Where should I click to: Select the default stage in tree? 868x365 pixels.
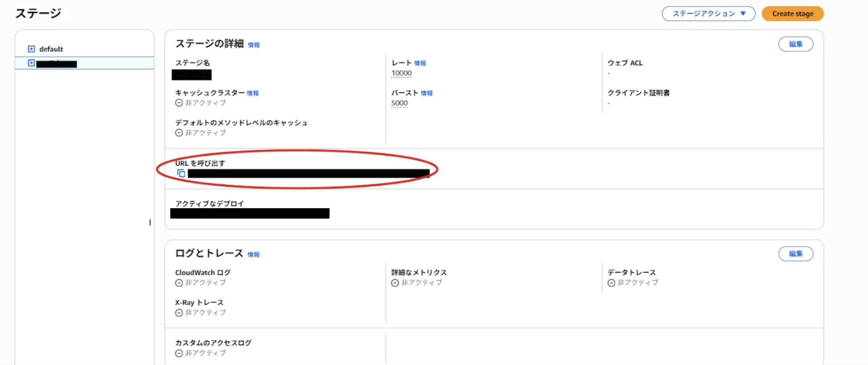51,49
